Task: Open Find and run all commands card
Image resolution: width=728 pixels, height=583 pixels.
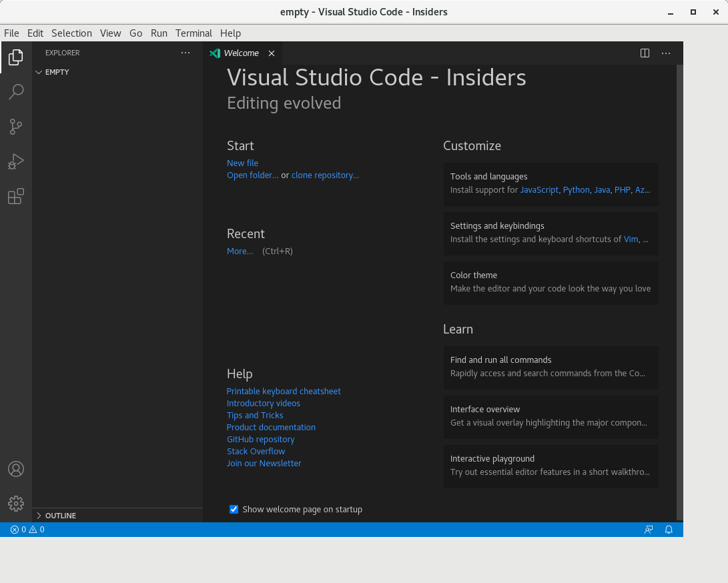Action: tap(551, 368)
